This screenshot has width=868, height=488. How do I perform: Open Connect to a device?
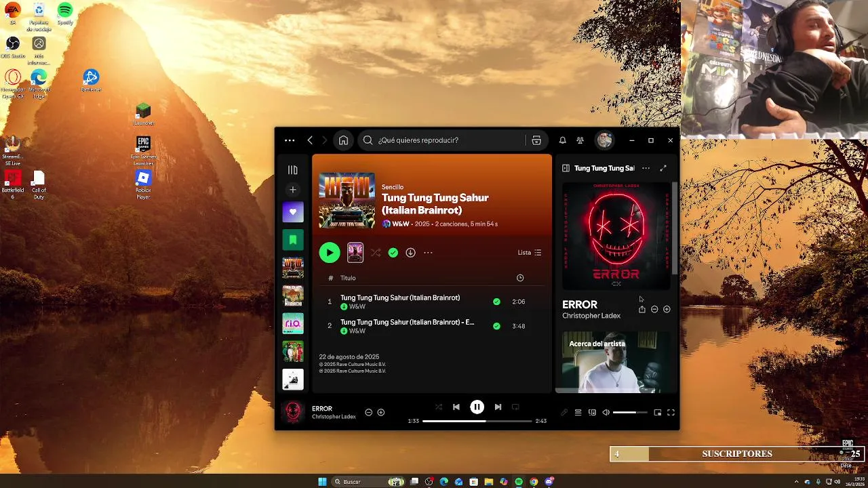[592, 412]
